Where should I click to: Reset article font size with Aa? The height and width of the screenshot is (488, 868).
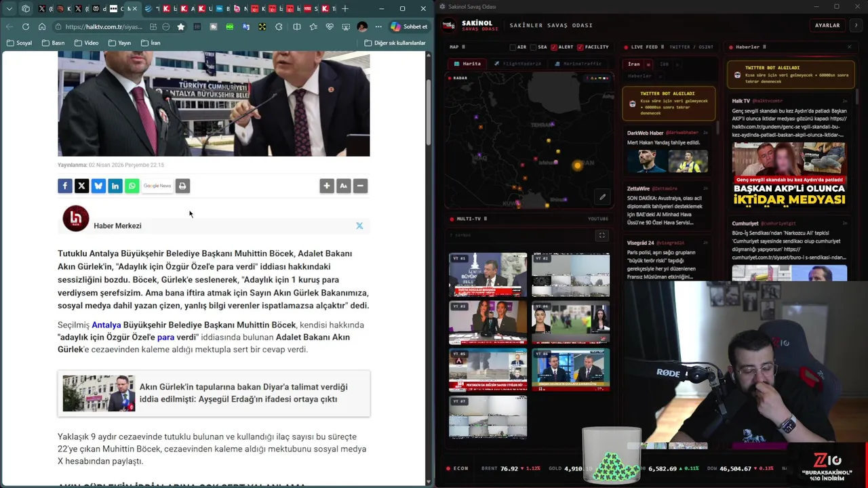[x=344, y=186]
